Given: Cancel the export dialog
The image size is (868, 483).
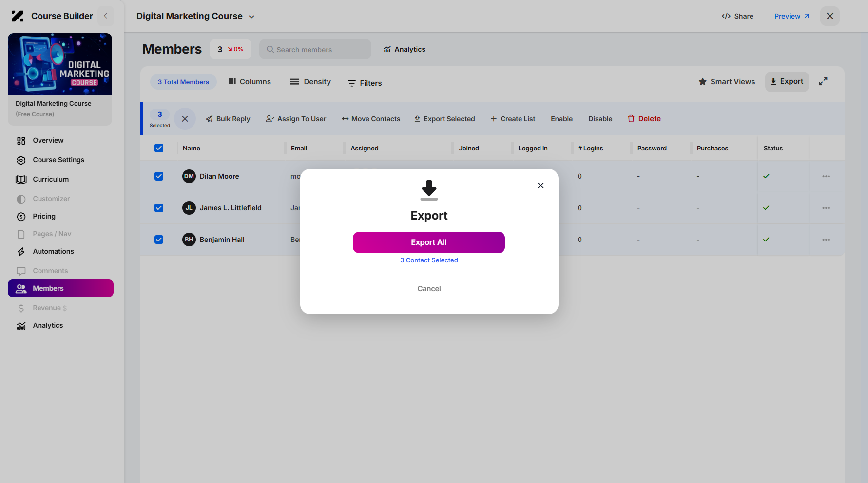Looking at the screenshot, I should coord(429,289).
